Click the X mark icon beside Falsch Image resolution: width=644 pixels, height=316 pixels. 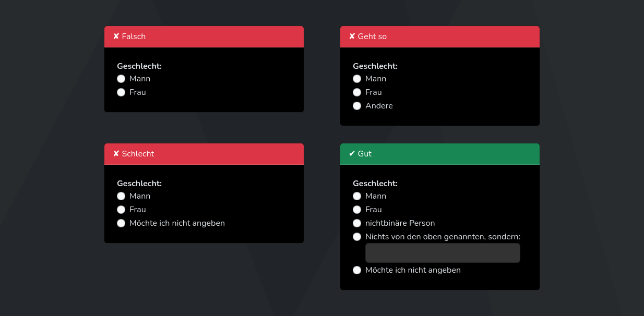point(116,37)
